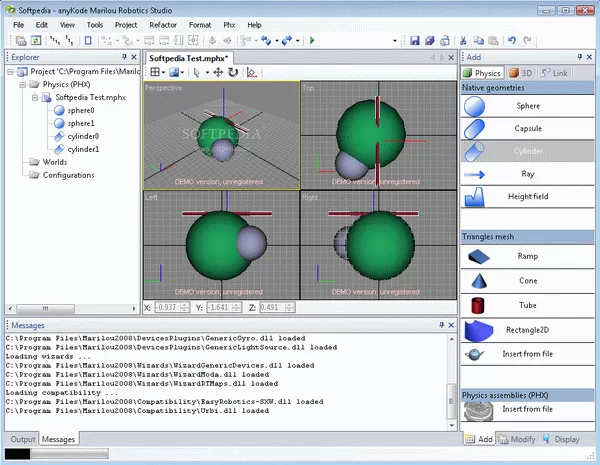Image resolution: width=600 pixels, height=465 pixels.
Task: Click the Cylinder geometry item
Action: pos(527,151)
